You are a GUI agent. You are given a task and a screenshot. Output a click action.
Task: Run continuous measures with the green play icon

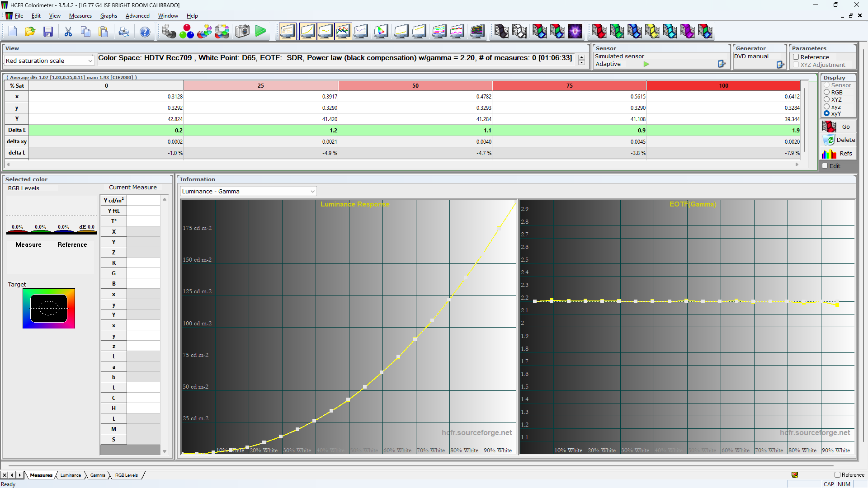(x=260, y=32)
